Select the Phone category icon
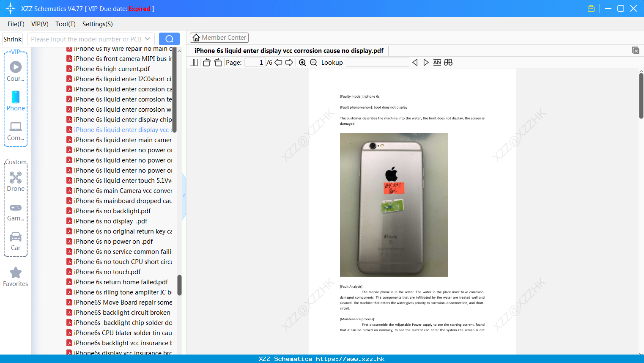 [16, 101]
